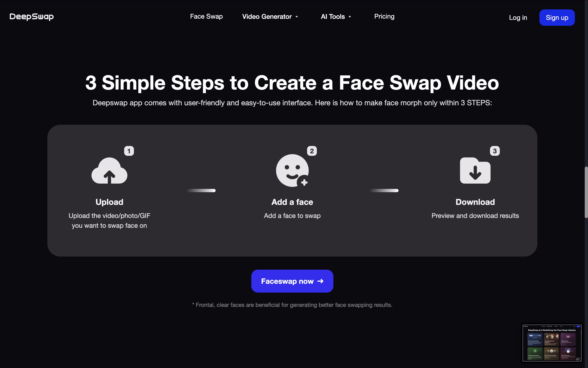Image resolution: width=588 pixels, height=368 pixels.
Task: Click the step 3 number badge
Action: coord(495,151)
